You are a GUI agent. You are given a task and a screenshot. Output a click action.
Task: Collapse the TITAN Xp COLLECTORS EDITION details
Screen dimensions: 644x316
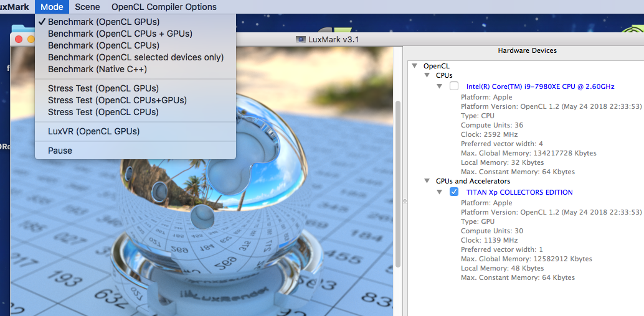tap(440, 192)
